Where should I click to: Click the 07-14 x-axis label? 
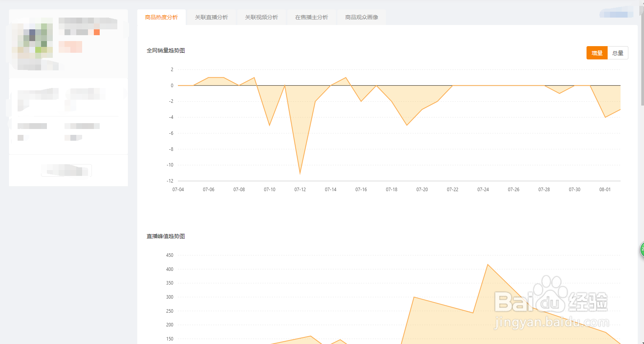(330, 190)
